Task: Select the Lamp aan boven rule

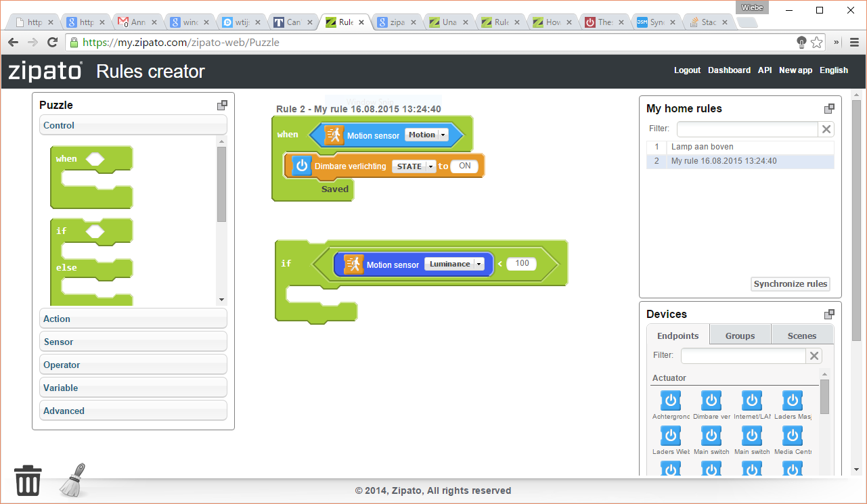Action: pos(702,147)
